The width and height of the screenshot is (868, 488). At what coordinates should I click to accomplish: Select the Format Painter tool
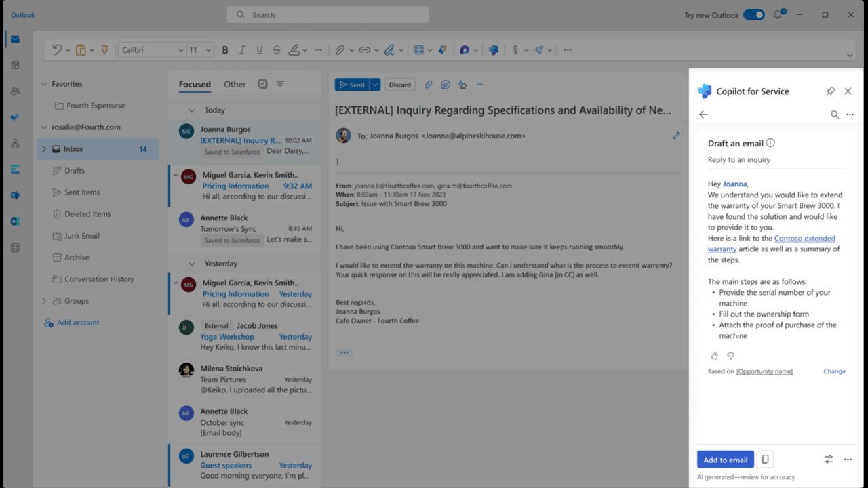coord(104,49)
